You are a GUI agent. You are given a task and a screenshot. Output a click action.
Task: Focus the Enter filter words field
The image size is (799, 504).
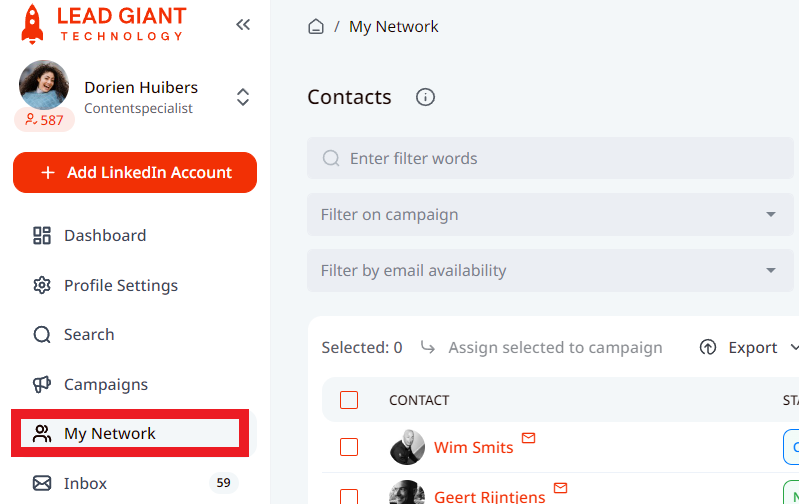(x=550, y=158)
